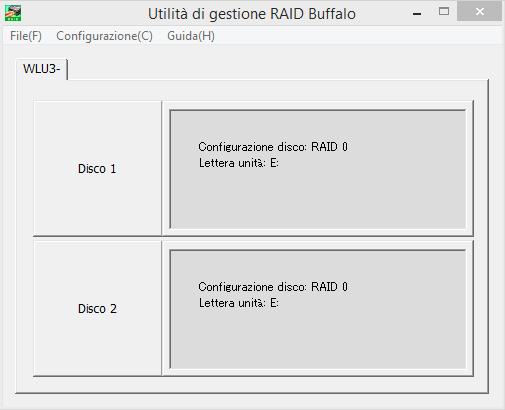This screenshot has width=505, height=410.
Task: Open the Configurazione(C) menu
Action: 104,36
